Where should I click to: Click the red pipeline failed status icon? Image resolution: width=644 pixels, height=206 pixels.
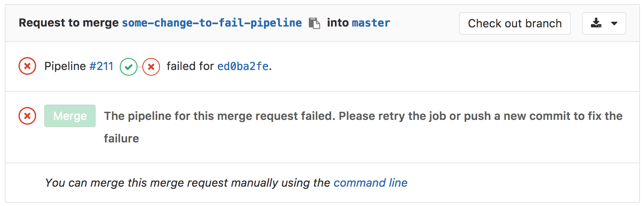(27, 66)
